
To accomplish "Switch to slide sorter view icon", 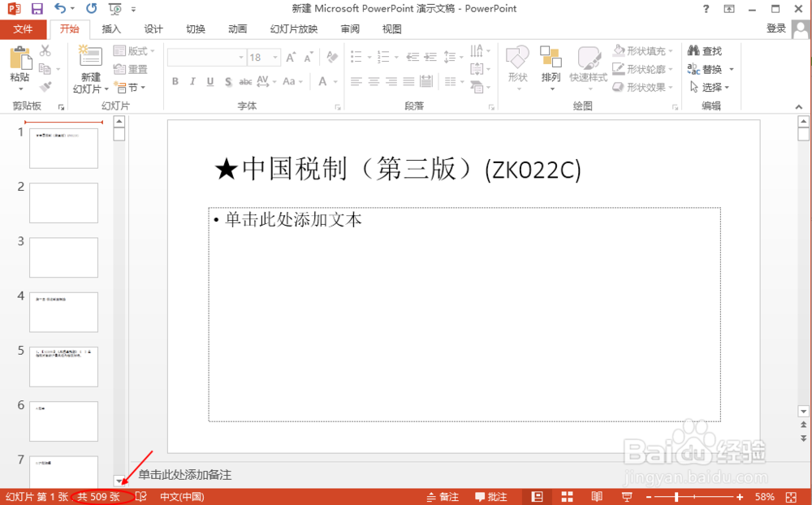I will pos(568,497).
